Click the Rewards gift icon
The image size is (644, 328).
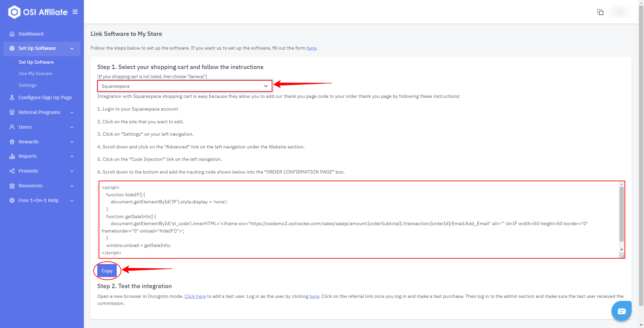point(12,142)
